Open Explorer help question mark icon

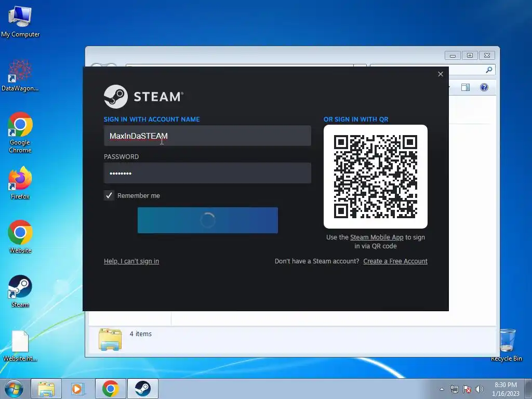click(x=484, y=87)
